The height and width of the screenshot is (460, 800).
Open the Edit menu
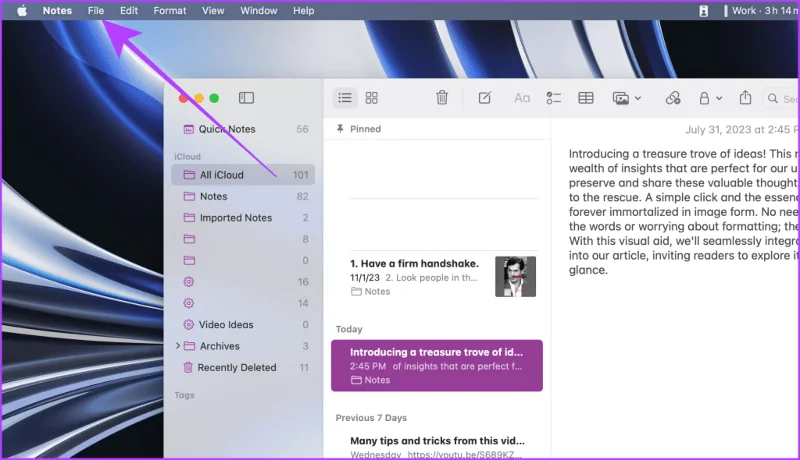129,10
